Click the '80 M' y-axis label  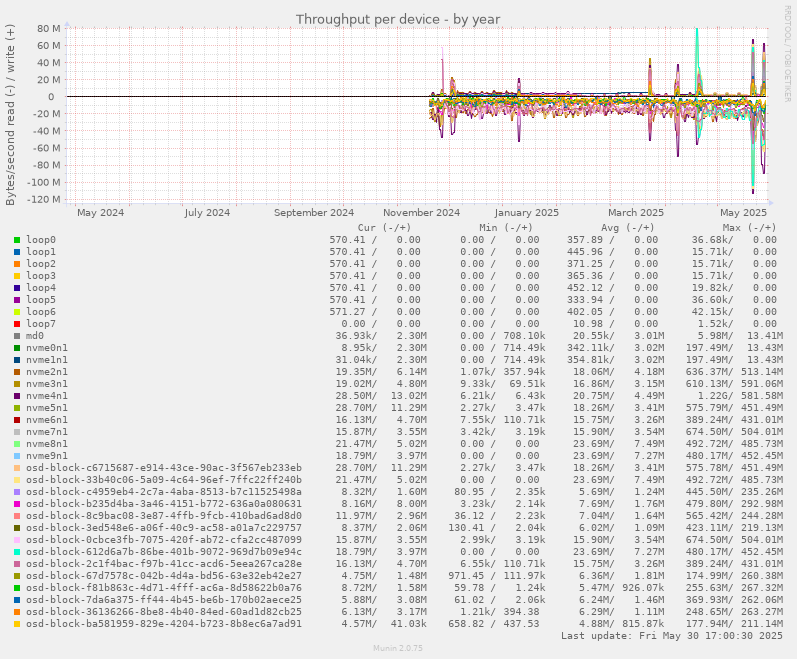[49, 28]
